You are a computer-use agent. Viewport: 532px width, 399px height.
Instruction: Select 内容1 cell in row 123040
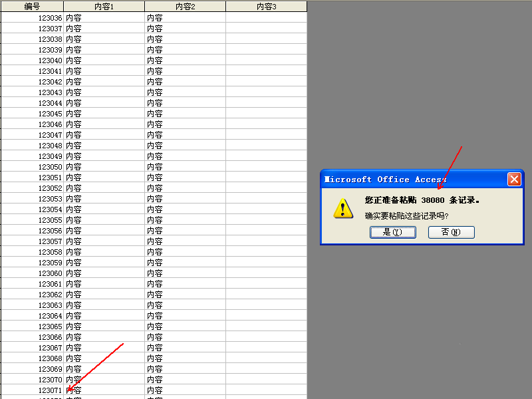104,60
